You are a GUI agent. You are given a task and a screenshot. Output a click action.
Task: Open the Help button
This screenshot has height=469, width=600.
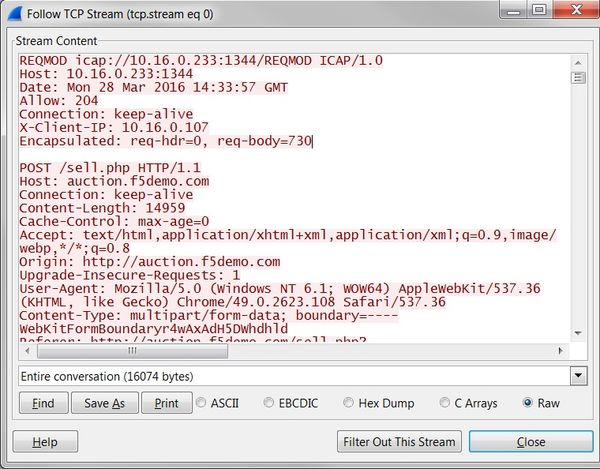(x=45, y=442)
